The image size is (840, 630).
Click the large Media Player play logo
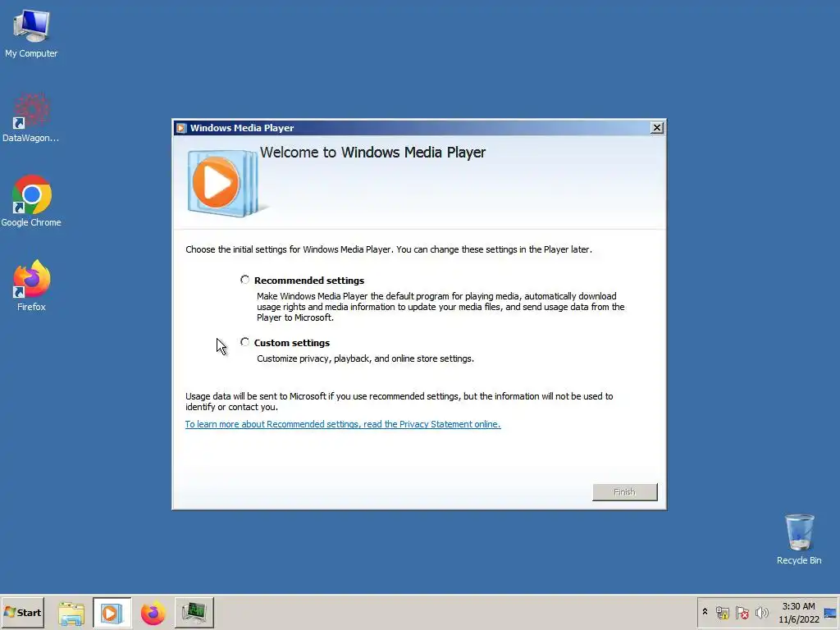[222, 183]
